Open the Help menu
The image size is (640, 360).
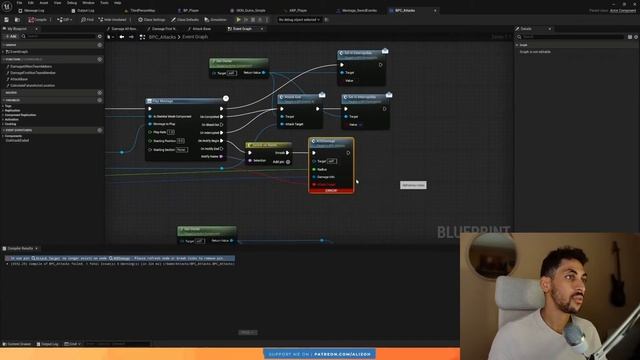(118, 3)
